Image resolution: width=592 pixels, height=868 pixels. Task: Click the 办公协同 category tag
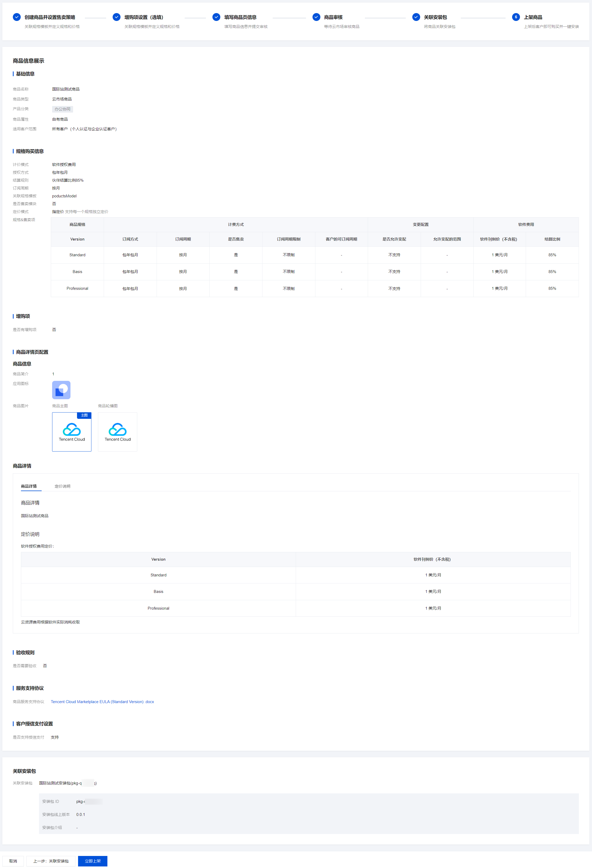[x=62, y=109]
